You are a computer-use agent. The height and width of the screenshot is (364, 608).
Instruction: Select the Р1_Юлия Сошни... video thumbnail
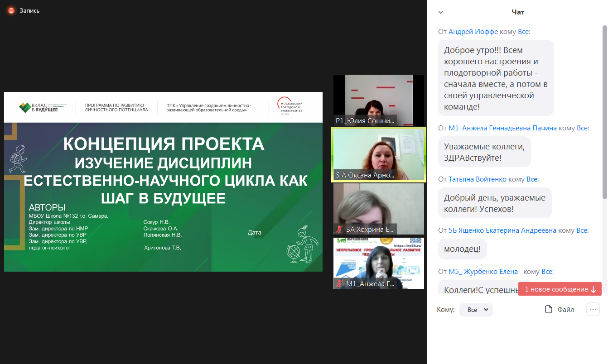click(378, 100)
